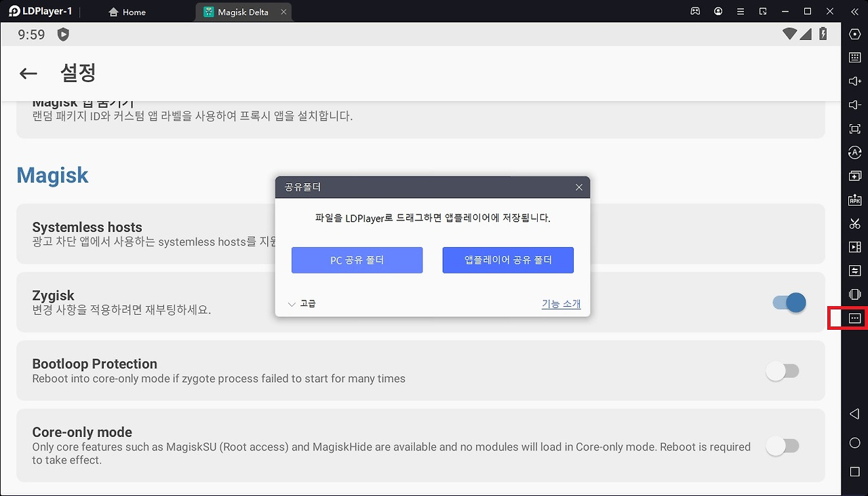Open the multi-instance synchronizer icon

tap(854, 270)
